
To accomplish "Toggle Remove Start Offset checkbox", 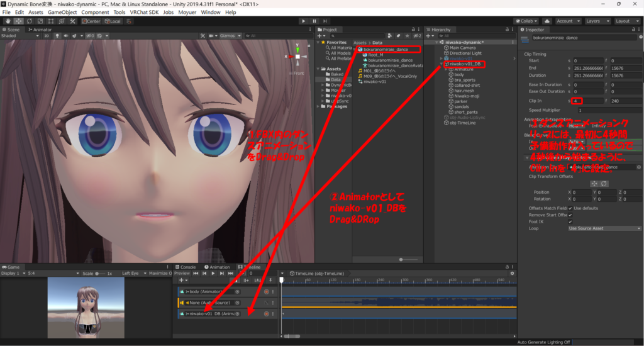I will tap(570, 215).
